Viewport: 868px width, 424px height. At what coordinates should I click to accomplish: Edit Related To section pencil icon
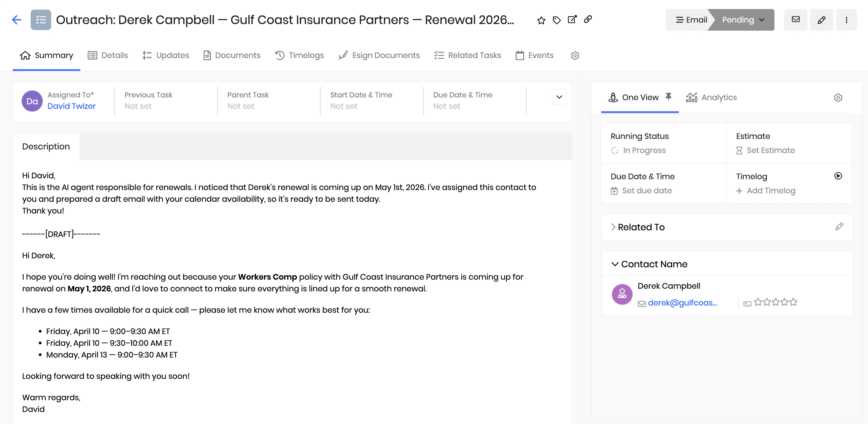pos(839,227)
